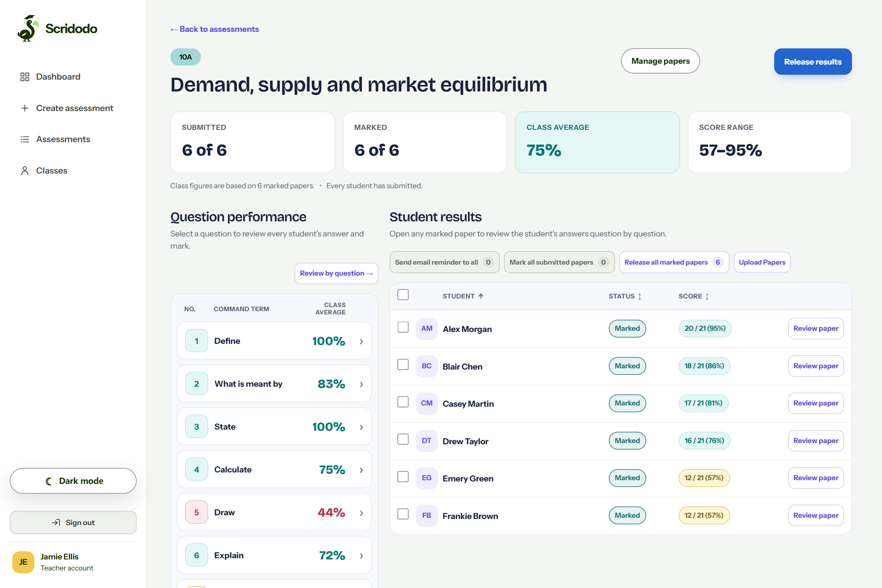Click the DT avatar for Drew Taylor

tap(427, 441)
